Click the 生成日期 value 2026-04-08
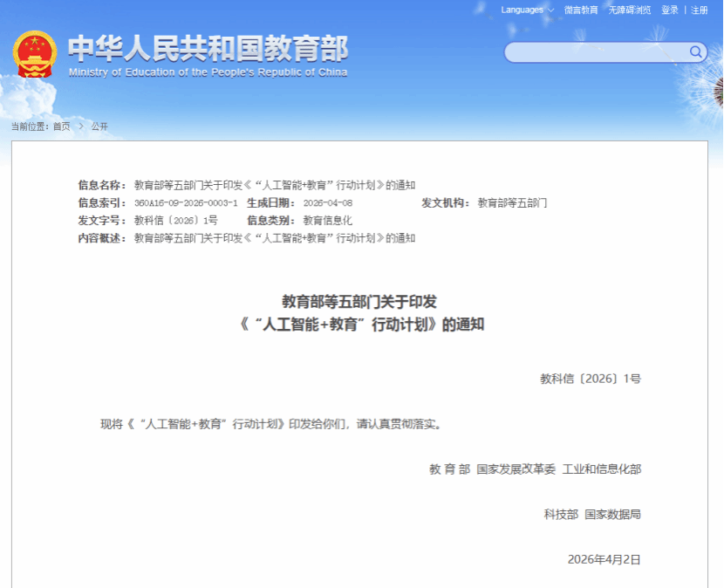The width and height of the screenshot is (724, 588). 327,203
